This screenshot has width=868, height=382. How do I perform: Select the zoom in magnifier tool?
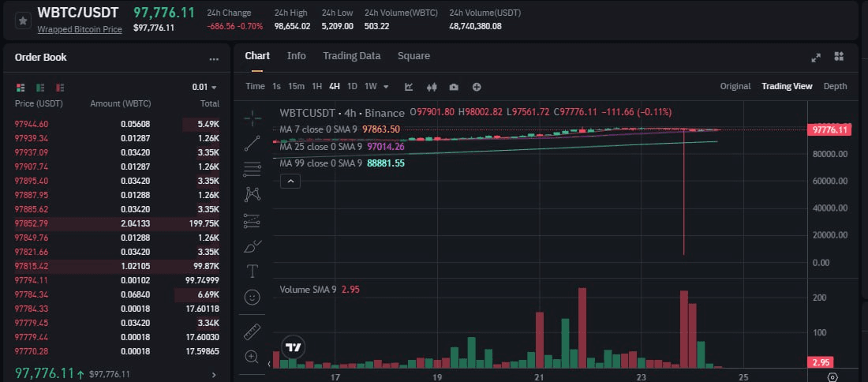[253, 357]
